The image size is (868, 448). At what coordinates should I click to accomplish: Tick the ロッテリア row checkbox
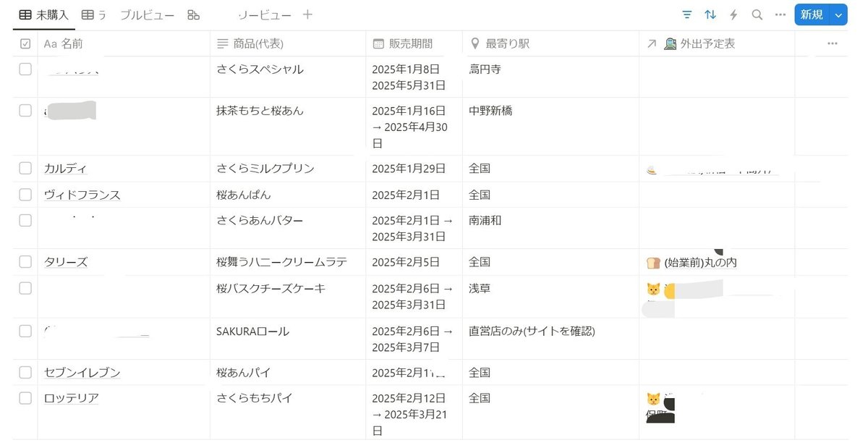(x=25, y=398)
